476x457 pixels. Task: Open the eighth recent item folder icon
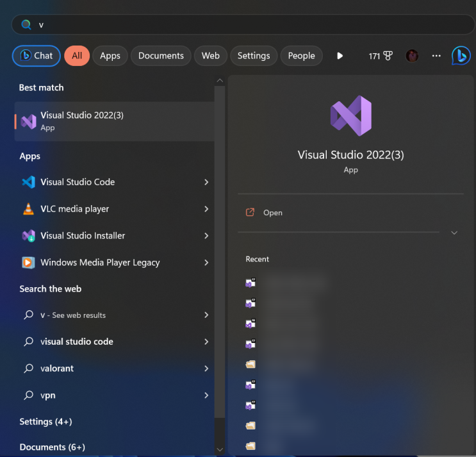click(x=250, y=426)
